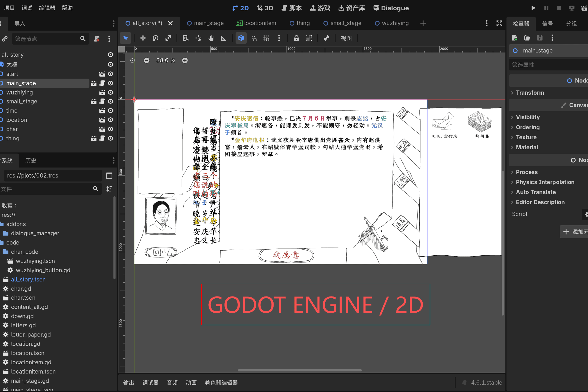
Task: Toggle visibility of main_stage node
Action: point(111,83)
